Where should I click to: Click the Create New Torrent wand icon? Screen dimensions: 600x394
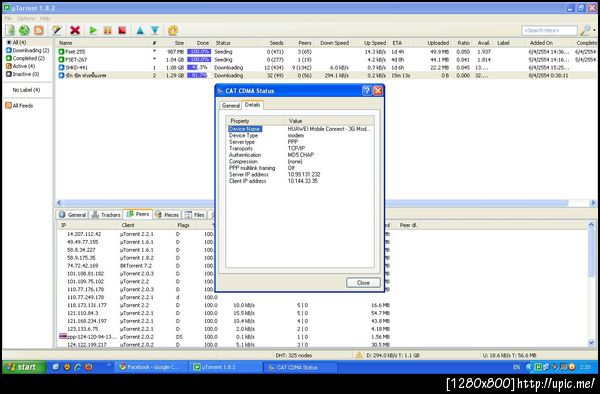pos(57,30)
